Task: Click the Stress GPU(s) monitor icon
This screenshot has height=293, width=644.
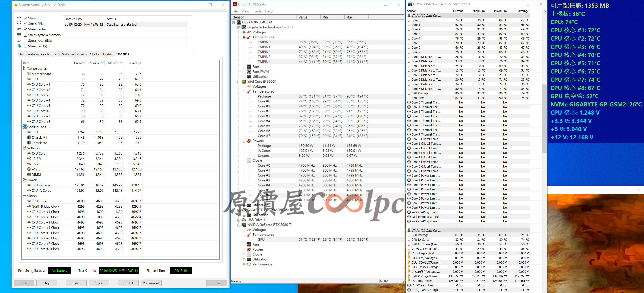Action: [x=19, y=46]
